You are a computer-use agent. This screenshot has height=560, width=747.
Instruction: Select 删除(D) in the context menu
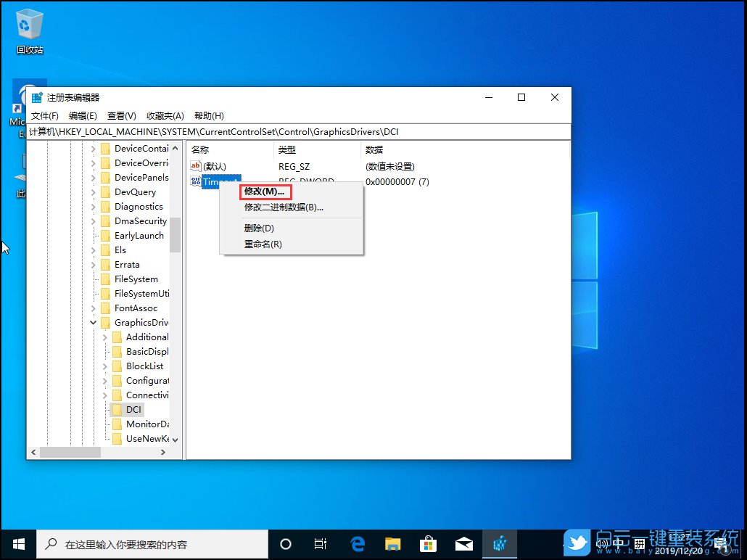click(x=260, y=228)
